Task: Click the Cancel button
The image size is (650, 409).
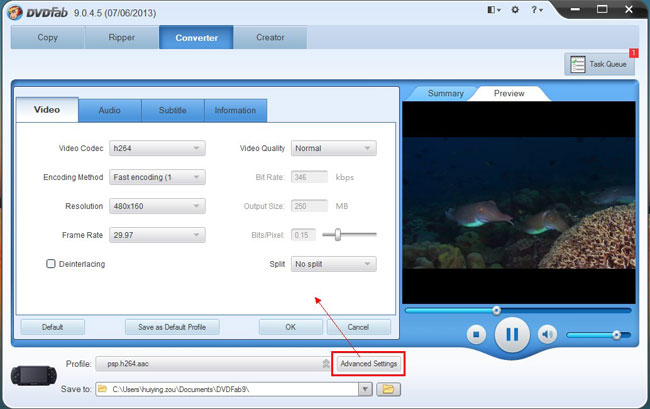Action: point(359,327)
